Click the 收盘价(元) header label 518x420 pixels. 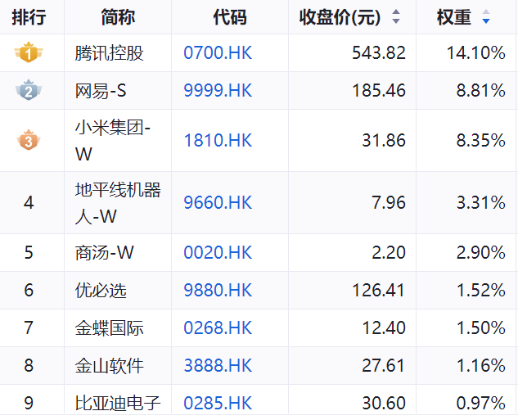[x=340, y=17]
